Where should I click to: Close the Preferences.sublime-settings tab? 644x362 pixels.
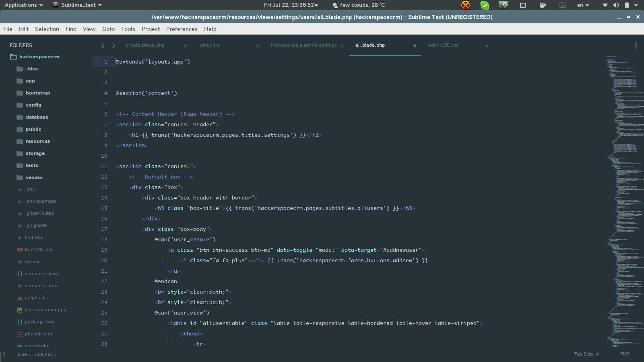click(x=342, y=45)
